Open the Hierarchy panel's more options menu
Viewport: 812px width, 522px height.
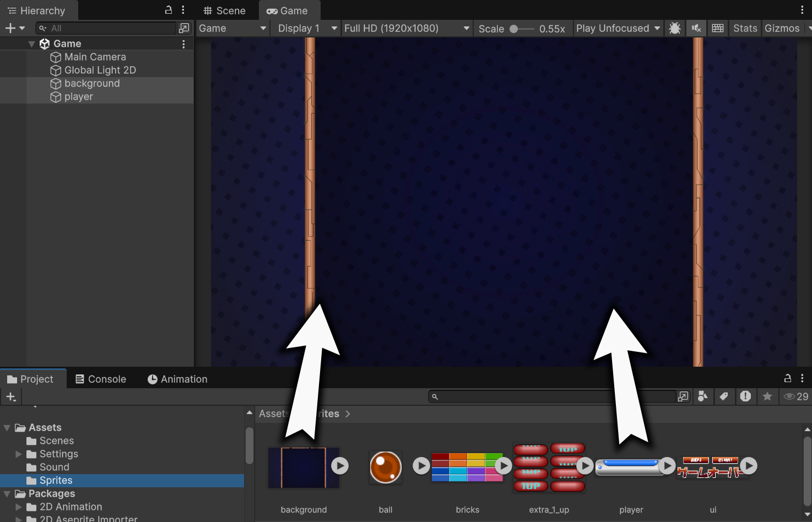(x=183, y=10)
